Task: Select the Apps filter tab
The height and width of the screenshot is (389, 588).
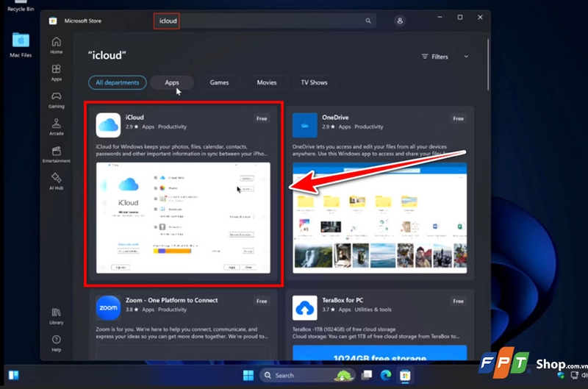Action: (x=172, y=82)
